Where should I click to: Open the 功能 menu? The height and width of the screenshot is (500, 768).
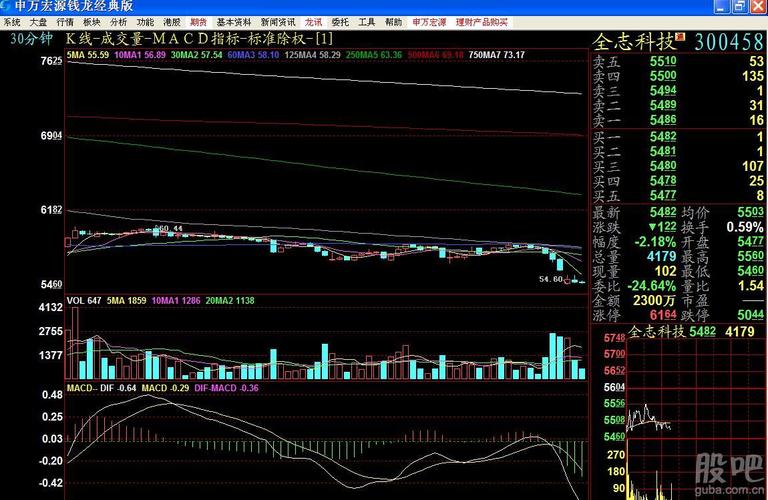pyautogui.click(x=145, y=23)
